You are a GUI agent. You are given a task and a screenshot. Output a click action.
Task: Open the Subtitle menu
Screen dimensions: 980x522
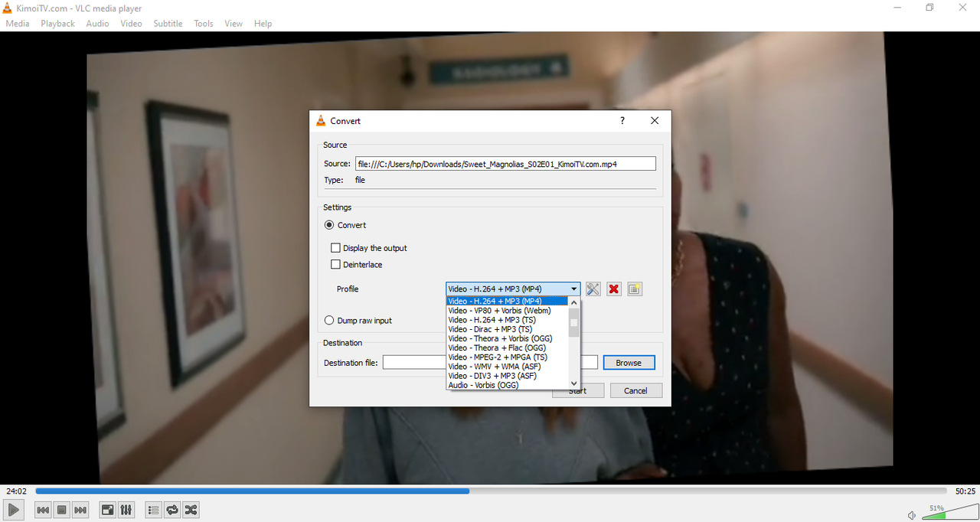coord(168,24)
